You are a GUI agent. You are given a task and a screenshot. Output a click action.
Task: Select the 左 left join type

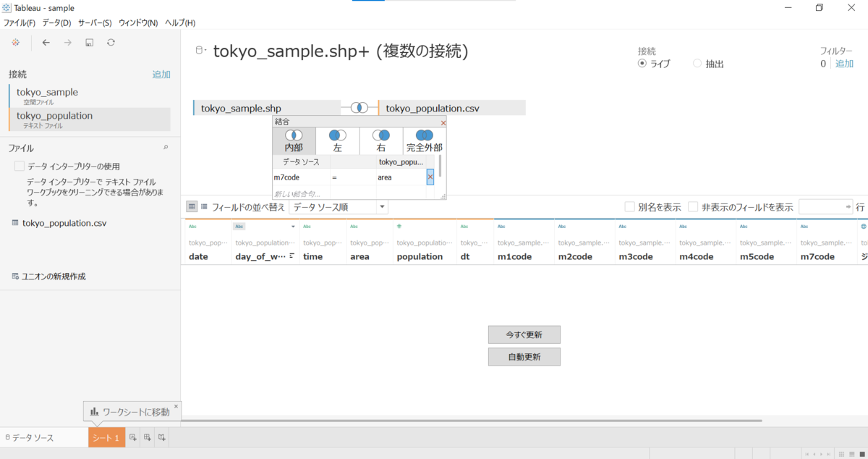coord(337,141)
